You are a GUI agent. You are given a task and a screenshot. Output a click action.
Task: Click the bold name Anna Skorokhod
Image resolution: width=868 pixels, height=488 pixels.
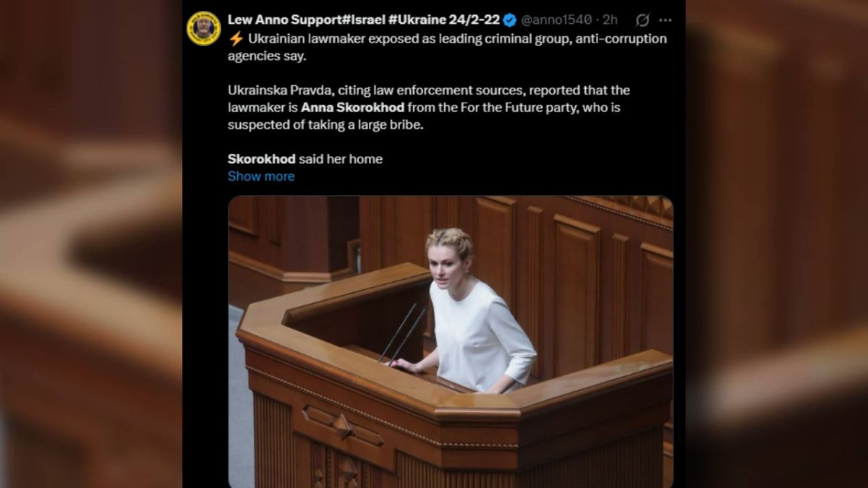(x=353, y=108)
